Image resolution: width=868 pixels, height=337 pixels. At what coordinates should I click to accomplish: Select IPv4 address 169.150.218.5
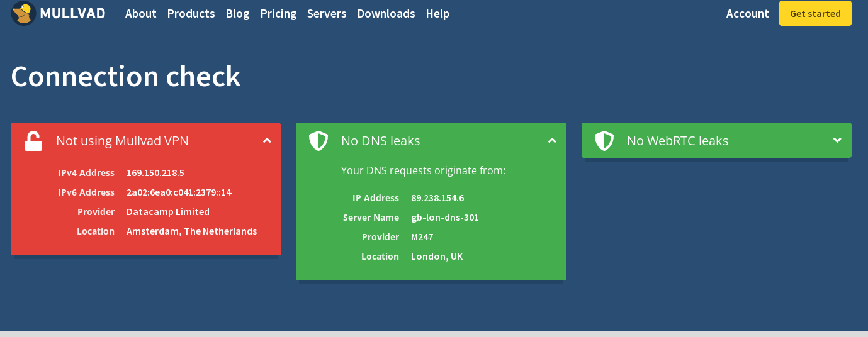(155, 173)
